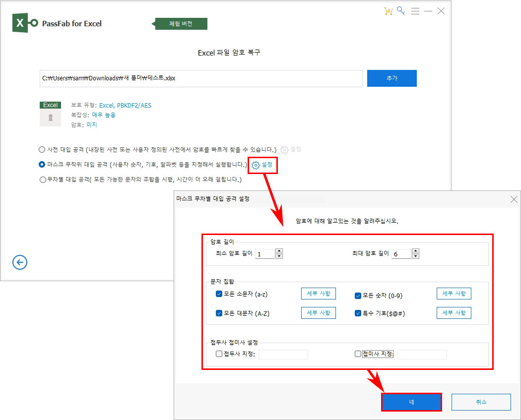Decrease 최대 암호 길이 with down arrow
Screen dimensions: 521x420
[x=415, y=256]
